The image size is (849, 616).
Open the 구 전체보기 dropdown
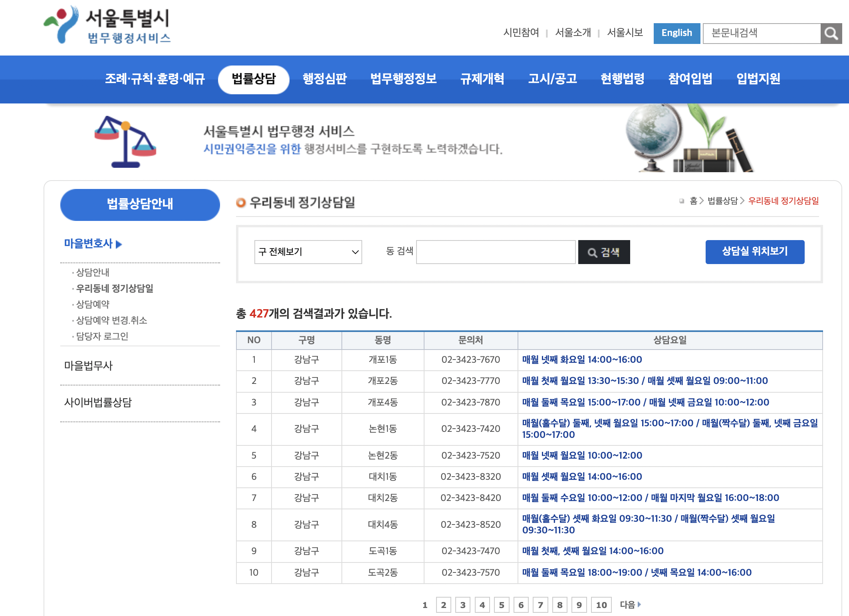(308, 252)
